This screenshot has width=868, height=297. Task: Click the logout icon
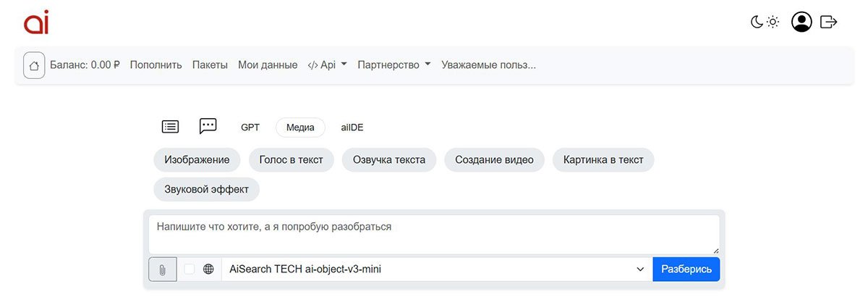[x=829, y=22]
